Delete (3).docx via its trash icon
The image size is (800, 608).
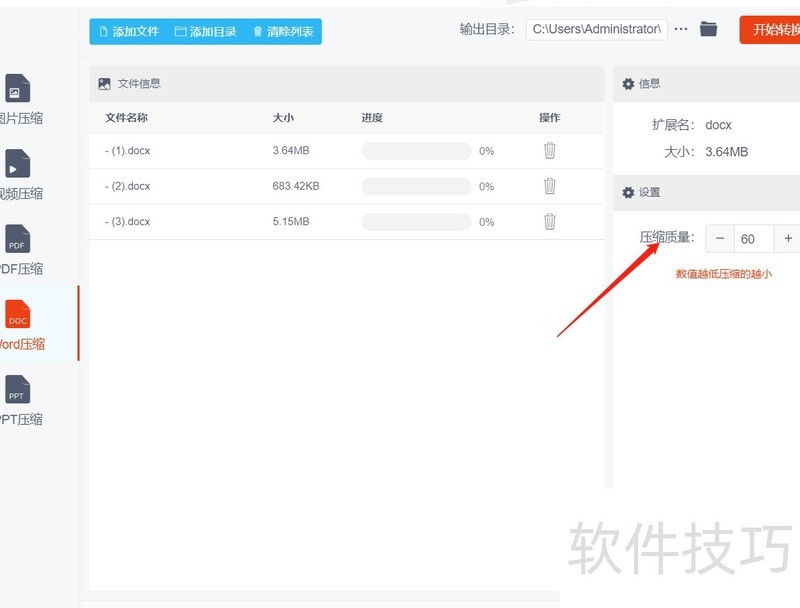(549, 221)
